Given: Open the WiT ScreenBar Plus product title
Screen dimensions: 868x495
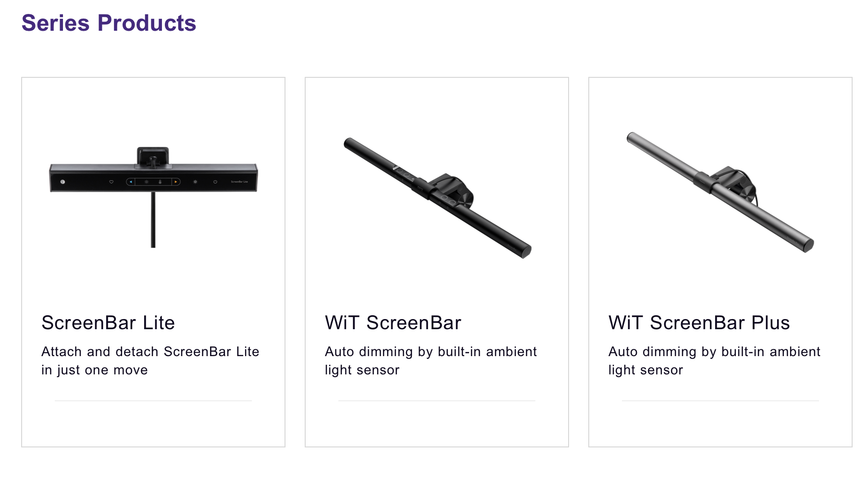Looking at the screenshot, I should (x=699, y=322).
